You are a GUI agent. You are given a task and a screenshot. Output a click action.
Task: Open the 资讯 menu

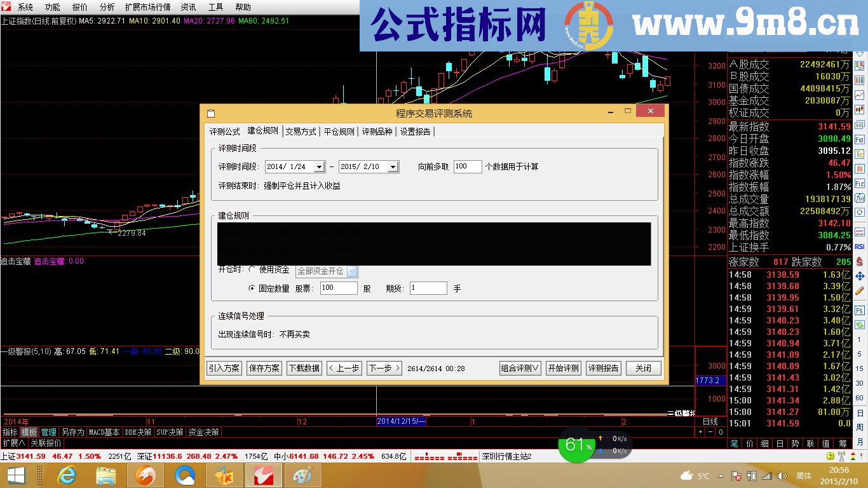coord(188,7)
